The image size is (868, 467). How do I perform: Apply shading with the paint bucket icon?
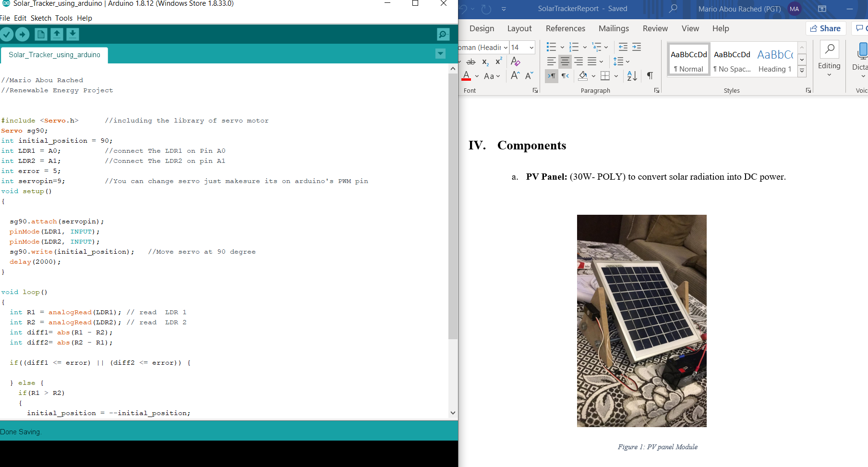583,75
